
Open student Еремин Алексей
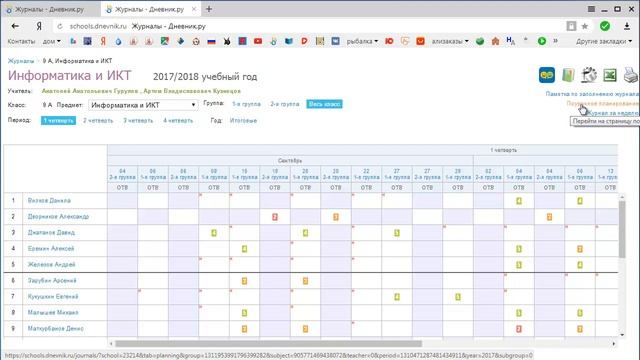click(51, 249)
